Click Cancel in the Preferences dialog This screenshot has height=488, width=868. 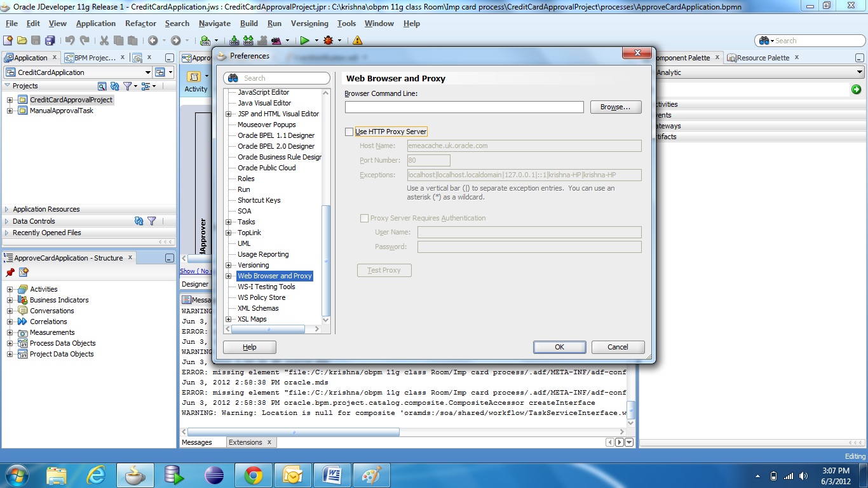618,347
